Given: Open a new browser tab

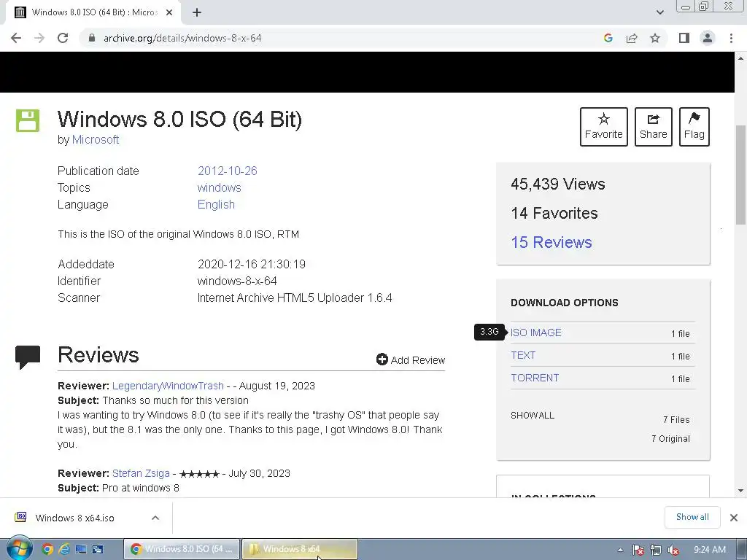Looking at the screenshot, I should point(197,12).
